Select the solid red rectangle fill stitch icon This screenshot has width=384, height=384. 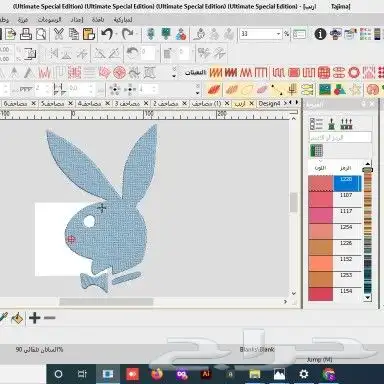(x=294, y=72)
